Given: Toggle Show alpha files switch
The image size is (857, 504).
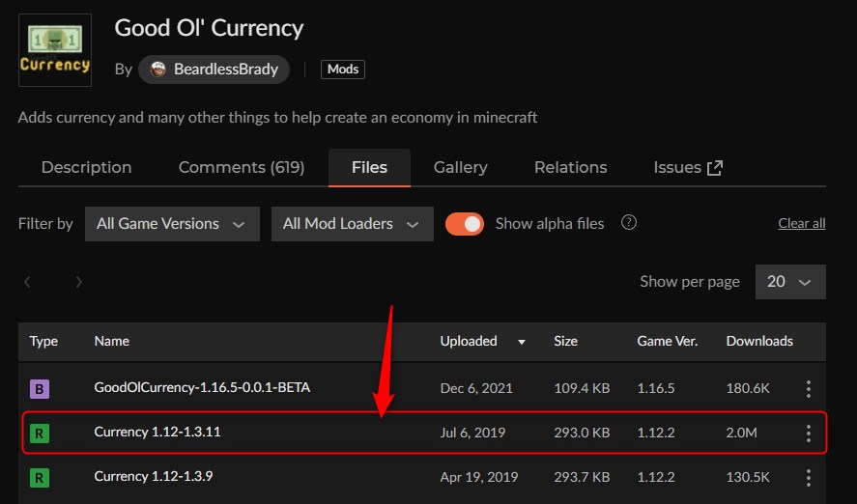Looking at the screenshot, I should [465, 224].
